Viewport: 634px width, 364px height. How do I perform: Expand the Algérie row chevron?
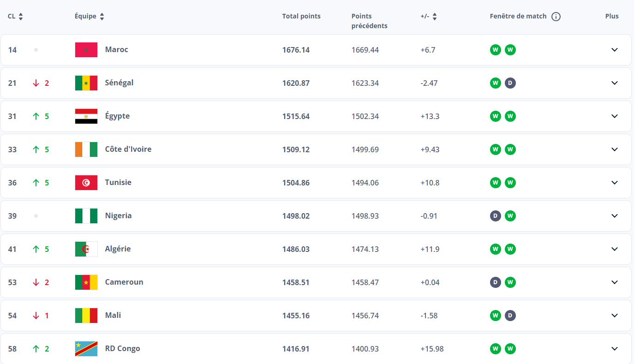[614, 249]
